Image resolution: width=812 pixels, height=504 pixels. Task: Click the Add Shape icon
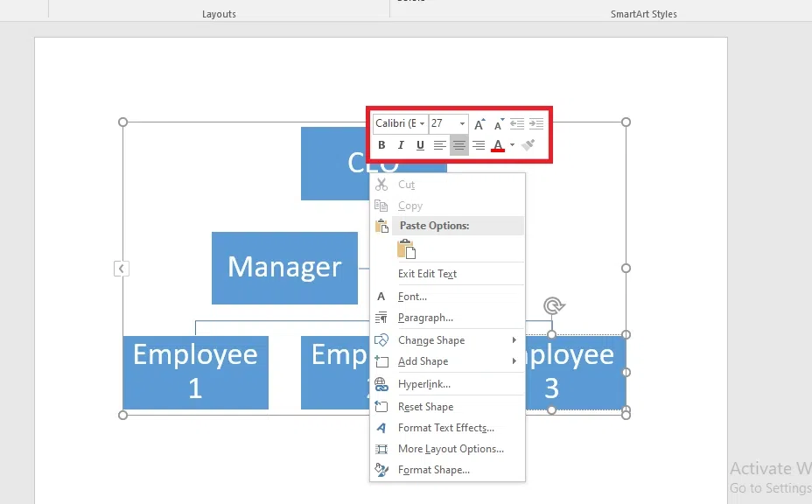pyautogui.click(x=381, y=361)
